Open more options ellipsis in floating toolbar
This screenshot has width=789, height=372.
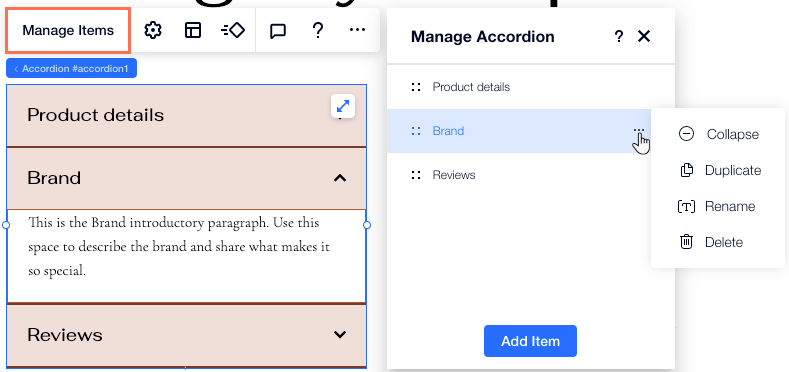(357, 30)
